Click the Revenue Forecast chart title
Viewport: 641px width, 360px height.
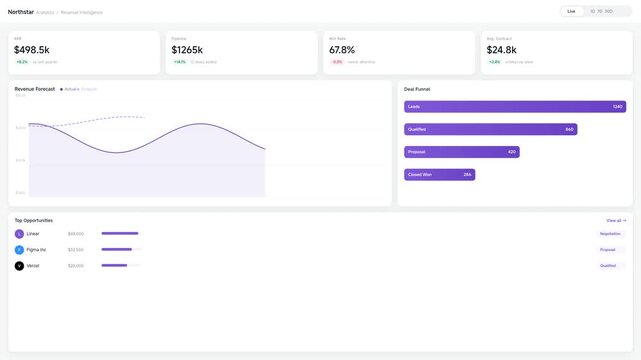click(35, 89)
